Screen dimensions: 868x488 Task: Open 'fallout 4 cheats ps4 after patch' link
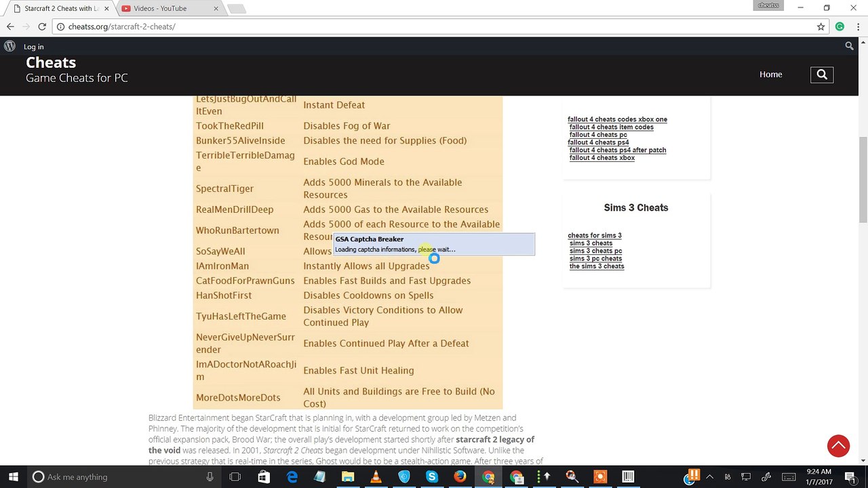(618, 150)
